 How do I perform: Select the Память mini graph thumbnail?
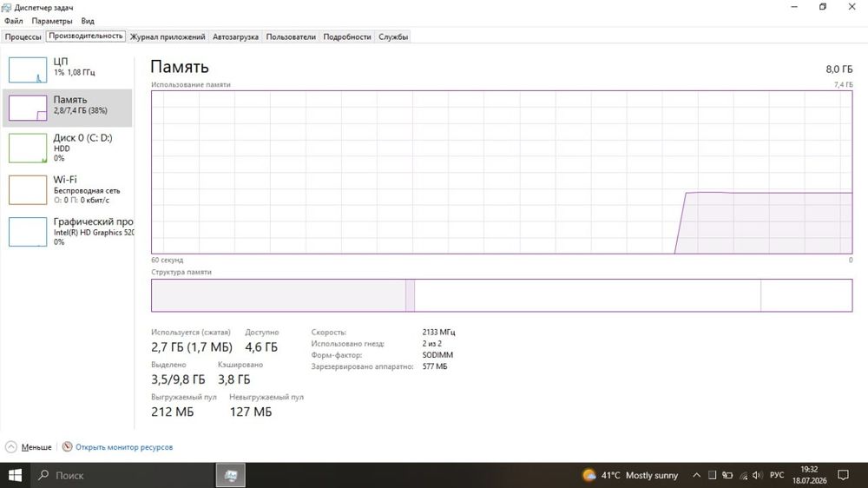pos(28,108)
